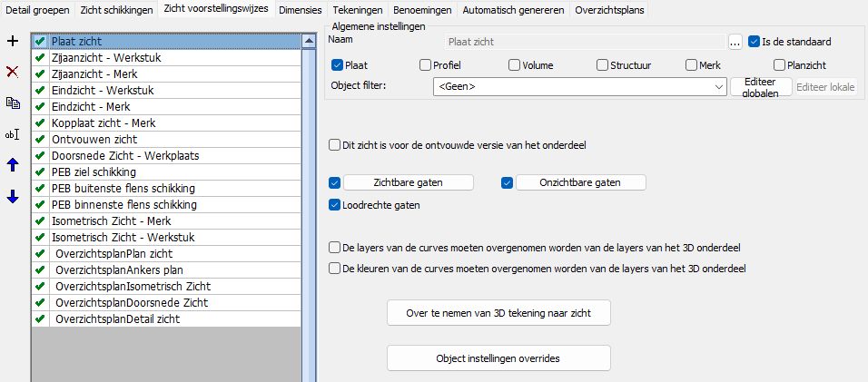Toggle the Is de standaard checkbox
This screenshot has height=382, width=868.
click(x=755, y=42)
